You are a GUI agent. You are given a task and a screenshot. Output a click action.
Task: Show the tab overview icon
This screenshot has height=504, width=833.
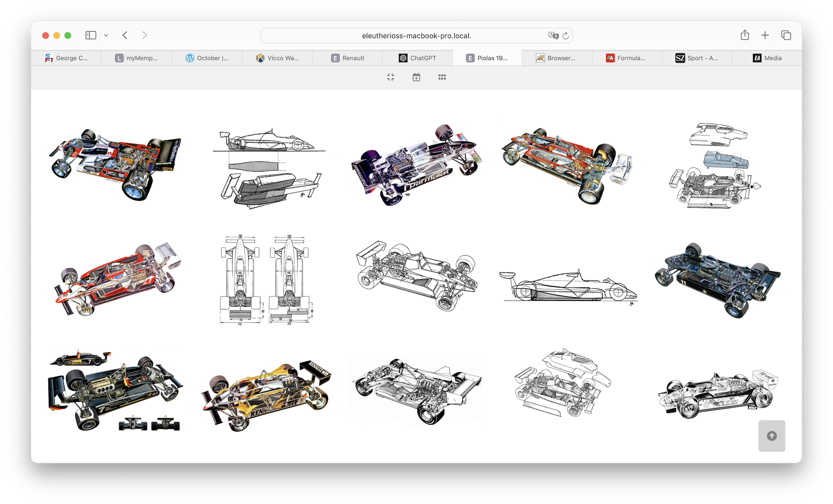[786, 35]
